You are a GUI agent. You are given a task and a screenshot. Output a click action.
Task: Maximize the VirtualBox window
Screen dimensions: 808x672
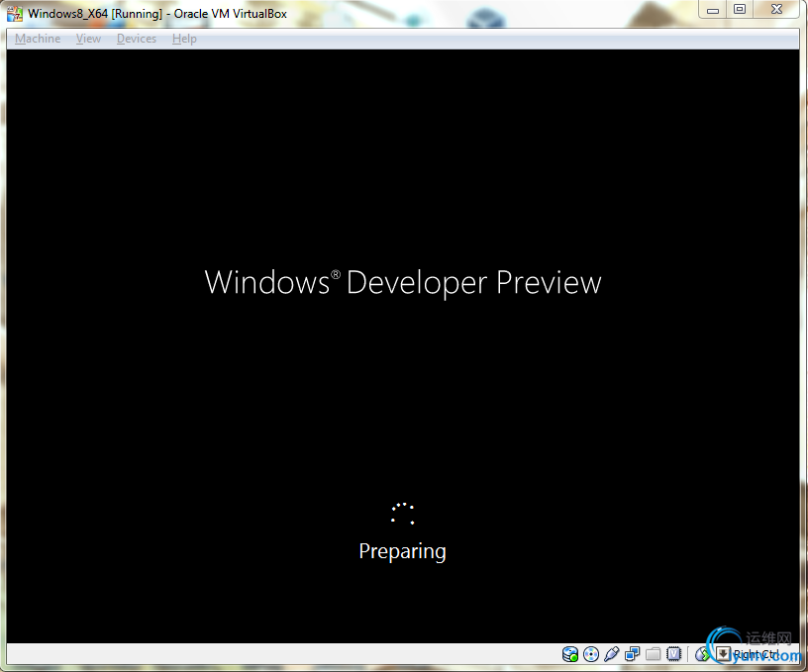pos(740,10)
